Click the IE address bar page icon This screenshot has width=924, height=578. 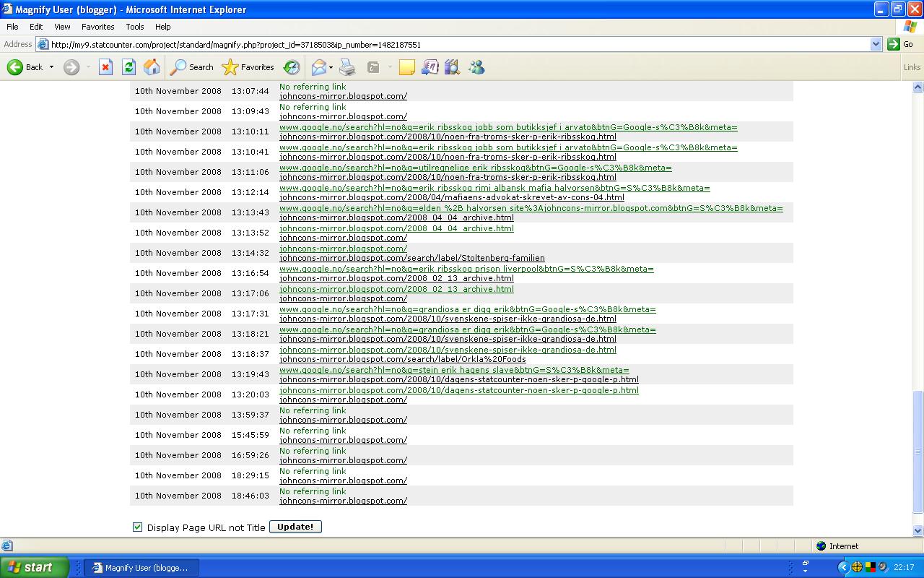point(43,44)
